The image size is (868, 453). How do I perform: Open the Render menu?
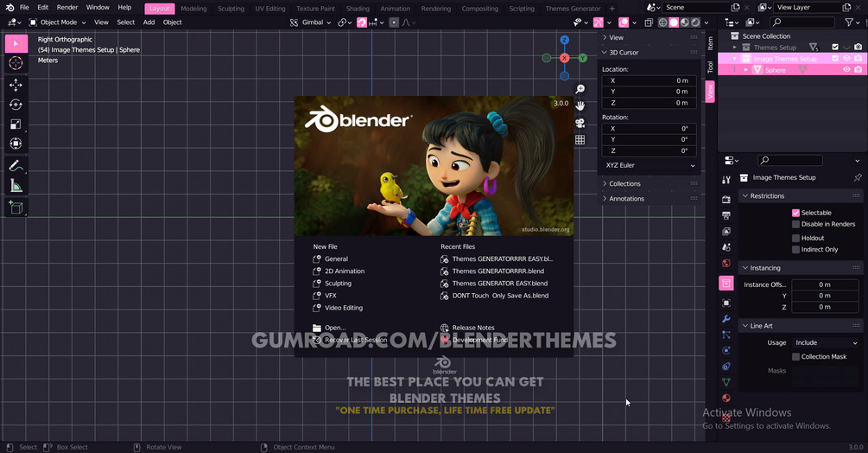pyautogui.click(x=67, y=8)
